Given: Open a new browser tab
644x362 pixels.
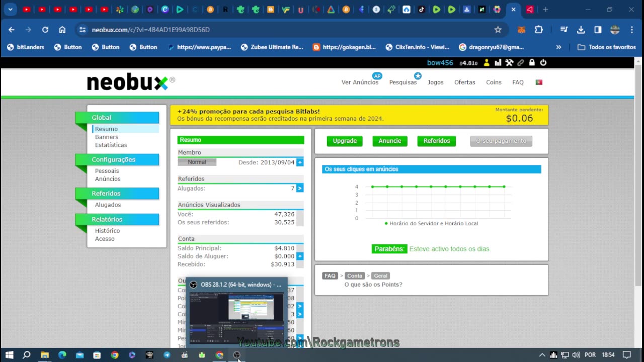Looking at the screenshot, I should tap(545, 10).
